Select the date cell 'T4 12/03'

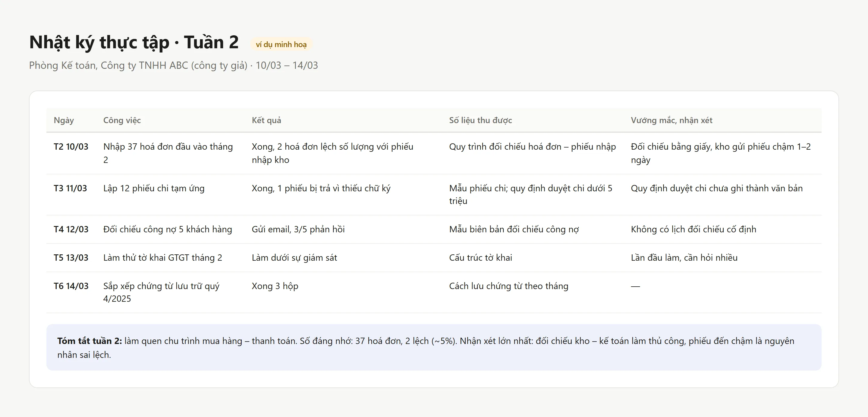71,229
